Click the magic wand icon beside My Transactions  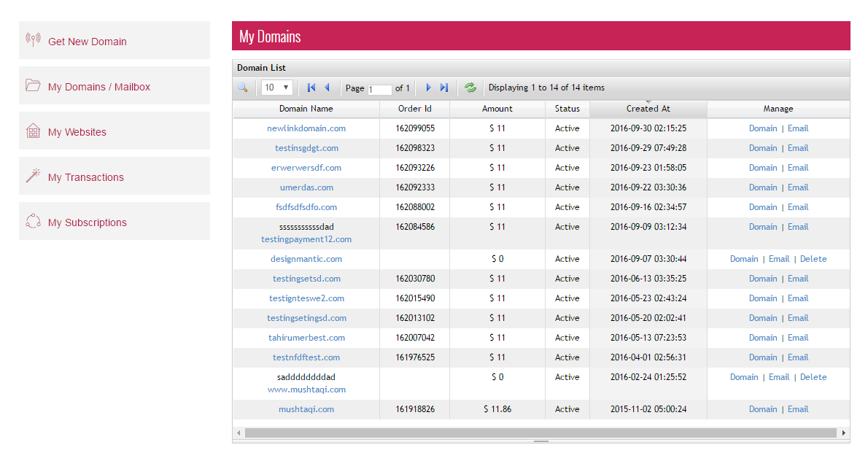[x=33, y=176]
